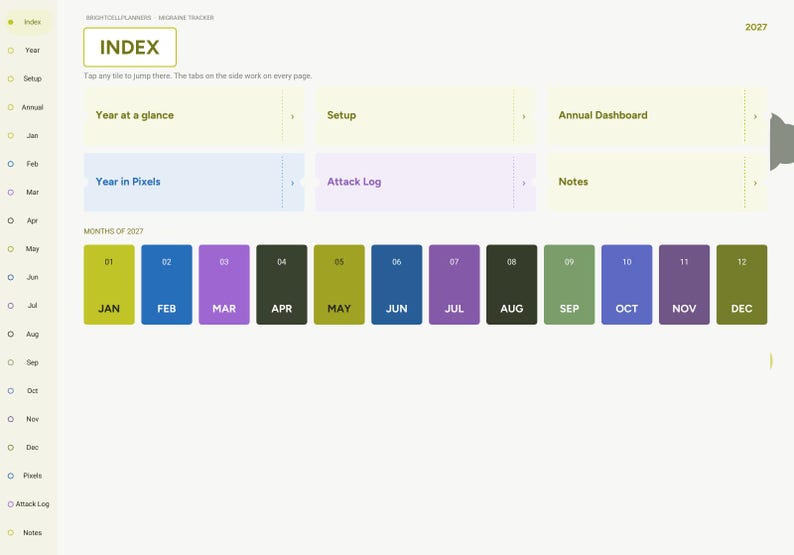Click the MIGRAINE TRACKER header text

point(186,18)
